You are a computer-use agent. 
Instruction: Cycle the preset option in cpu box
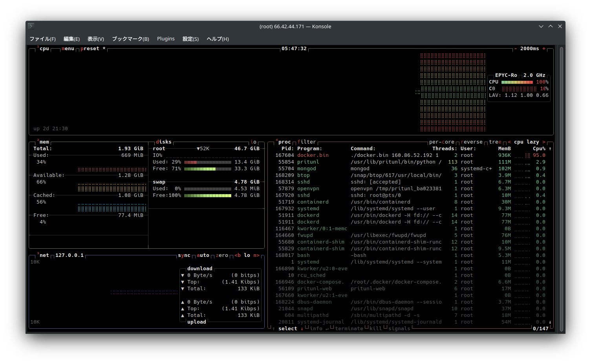[x=90, y=49]
